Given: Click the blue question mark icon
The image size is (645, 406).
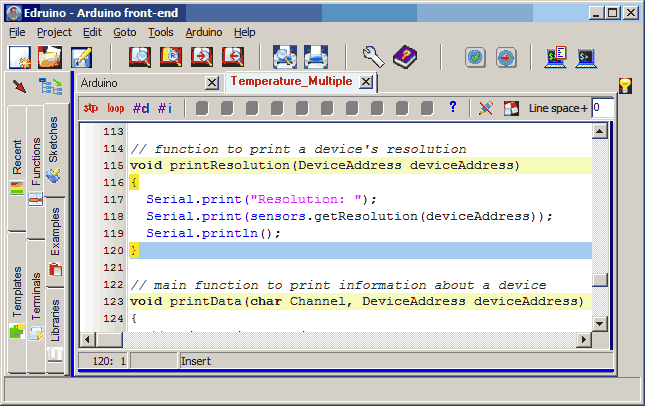Looking at the screenshot, I should (x=453, y=107).
